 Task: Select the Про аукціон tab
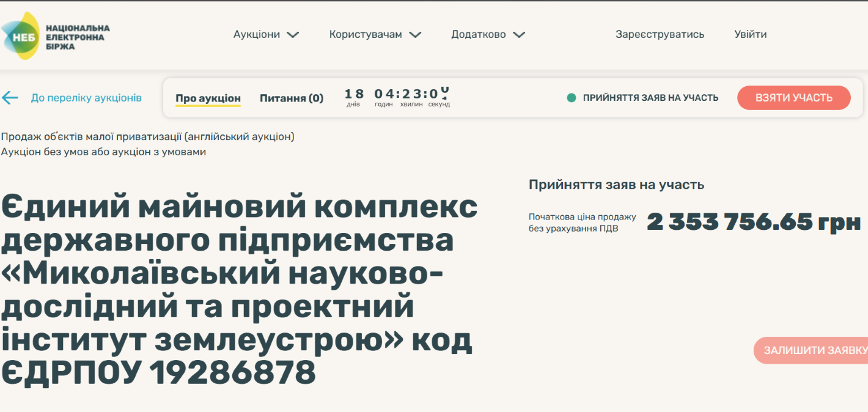(208, 98)
